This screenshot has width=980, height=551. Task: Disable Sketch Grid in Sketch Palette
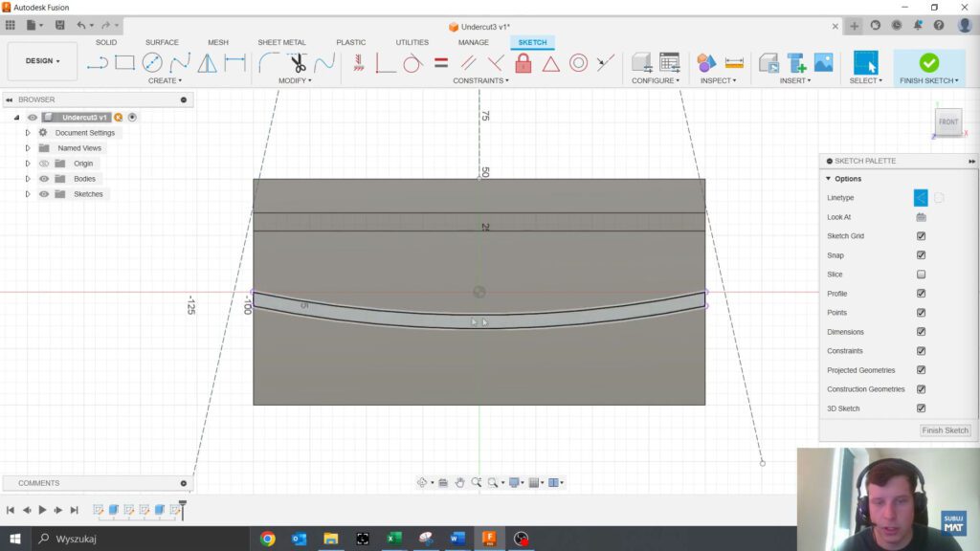point(921,236)
